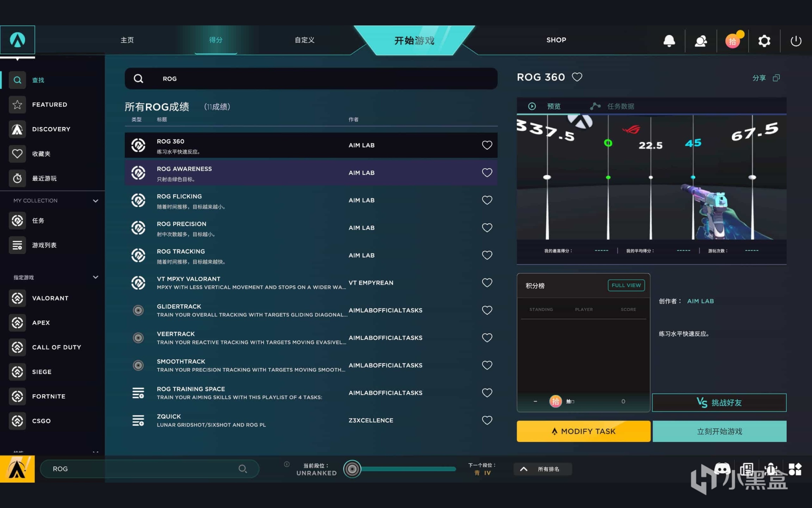Collapse the 指定游戏 section
This screenshot has width=812, height=508.
[x=95, y=277]
